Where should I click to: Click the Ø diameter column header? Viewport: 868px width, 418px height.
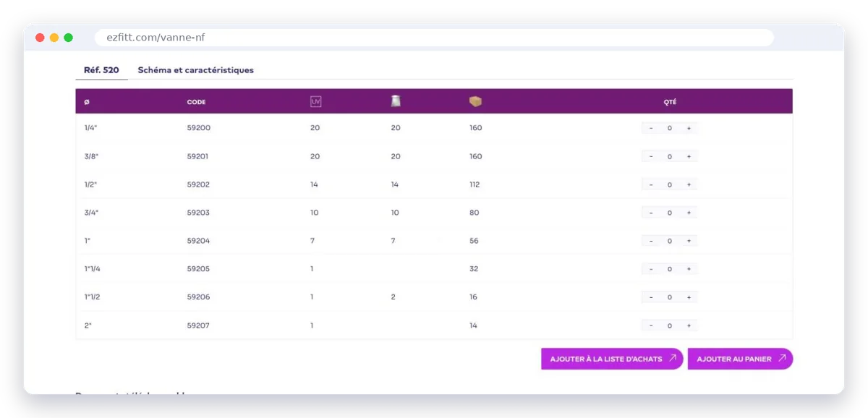(87, 102)
